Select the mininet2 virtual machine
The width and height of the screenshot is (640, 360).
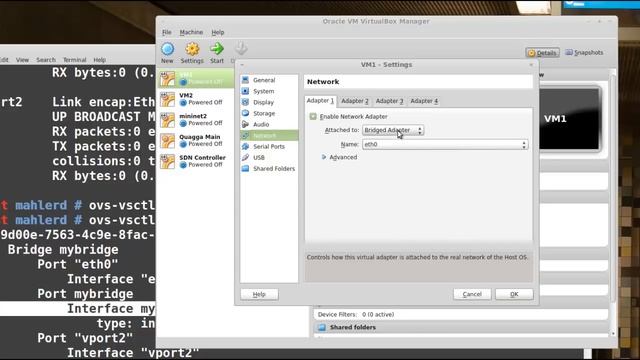196,120
